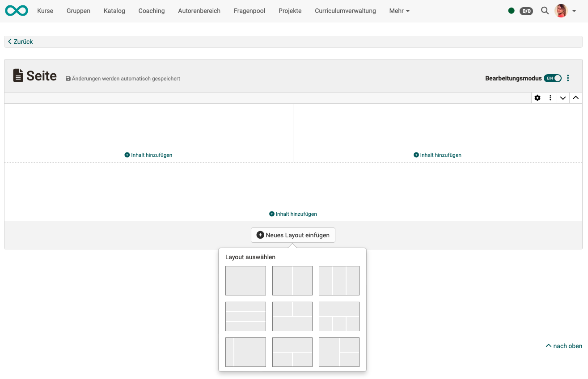Open the gear settings icon on the layout toolbar

coord(537,97)
